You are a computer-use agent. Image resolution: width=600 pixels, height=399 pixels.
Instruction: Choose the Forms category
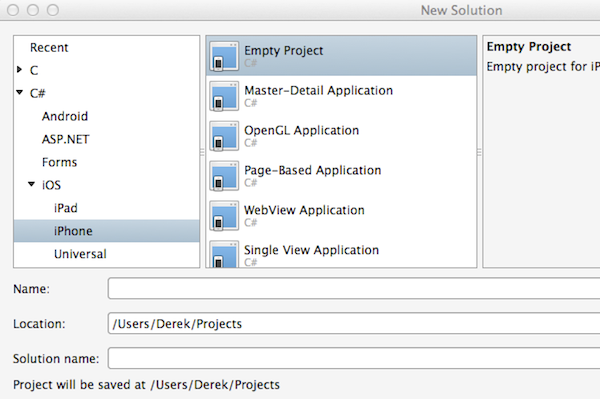pos(59,162)
